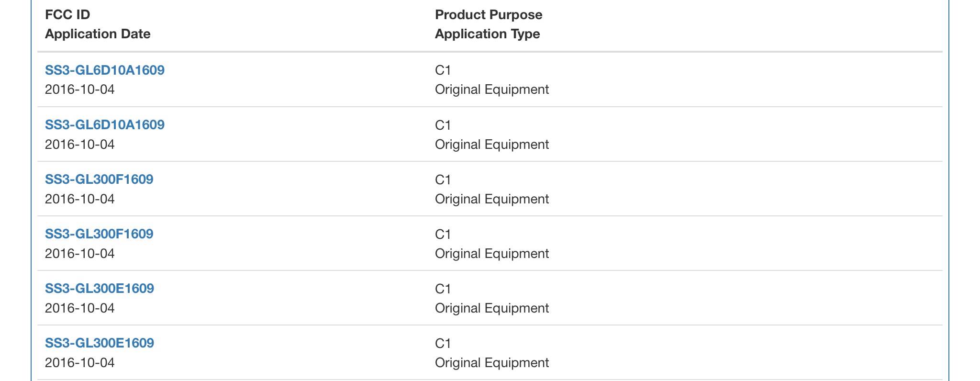This screenshot has width=980, height=381.
Task: Select the date under first SS3-GL6D10A1609 entry
Action: pyautogui.click(x=80, y=90)
